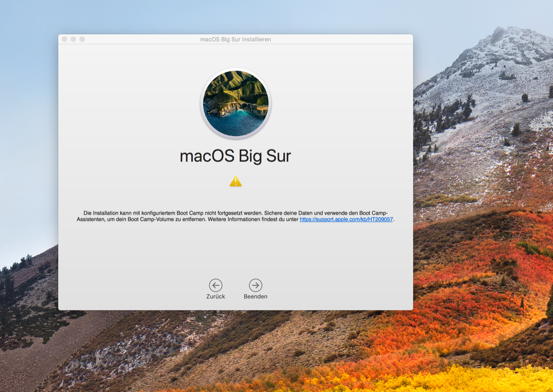Close the macOS Big Sur installer window
The width and height of the screenshot is (553, 392).
tap(64, 39)
